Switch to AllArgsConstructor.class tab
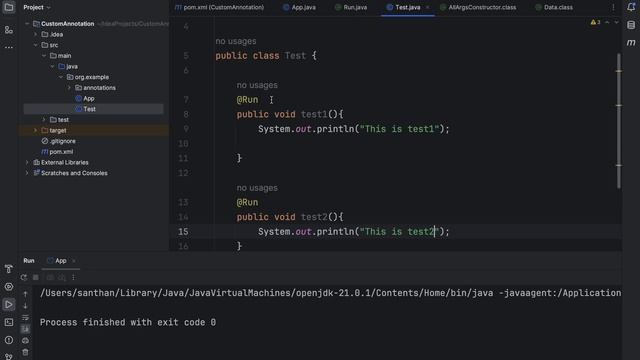The width and height of the screenshot is (640, 360). (478, 7)
